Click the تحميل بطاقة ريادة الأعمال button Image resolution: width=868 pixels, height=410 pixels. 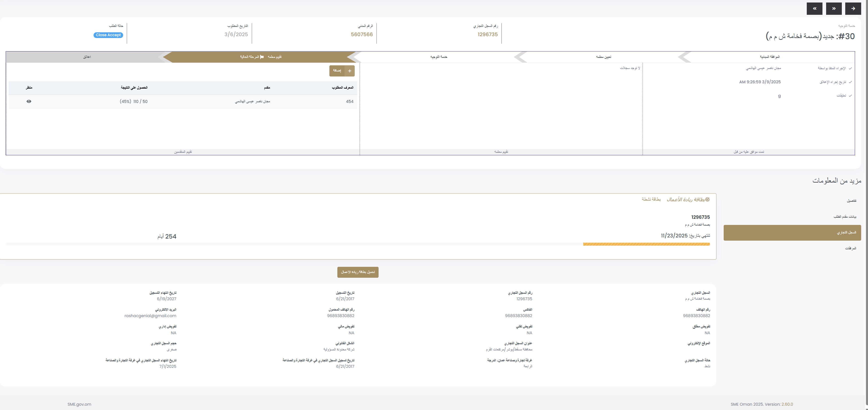[x=357, y=272]
